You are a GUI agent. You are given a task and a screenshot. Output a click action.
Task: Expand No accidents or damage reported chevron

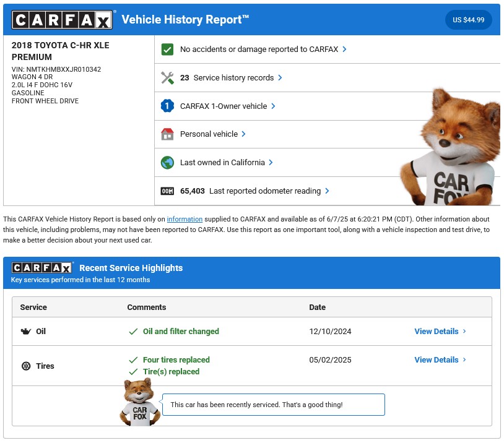pos(345,49)
